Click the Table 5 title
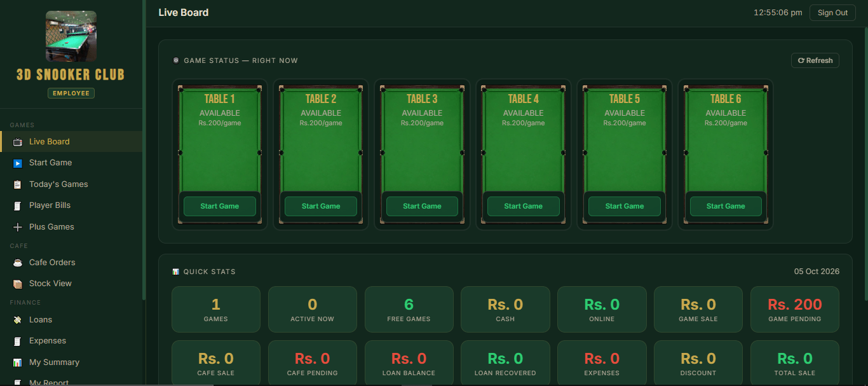The height and width of the screenshot is (386, 868). tap(625, 99)
